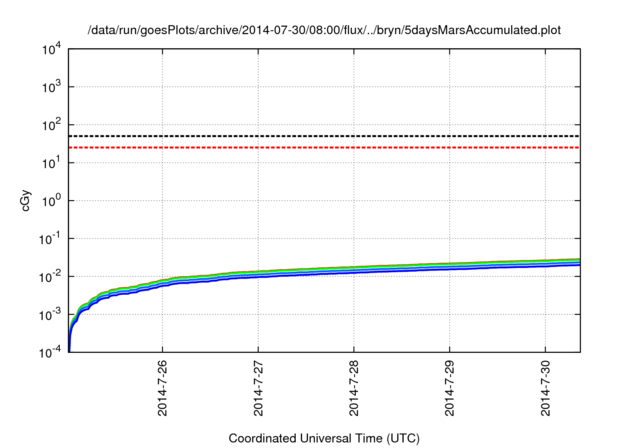Viewport: 640px width, 448px height.
Task: Click the black dashed threshold line
Action: (x=324, y=136)
